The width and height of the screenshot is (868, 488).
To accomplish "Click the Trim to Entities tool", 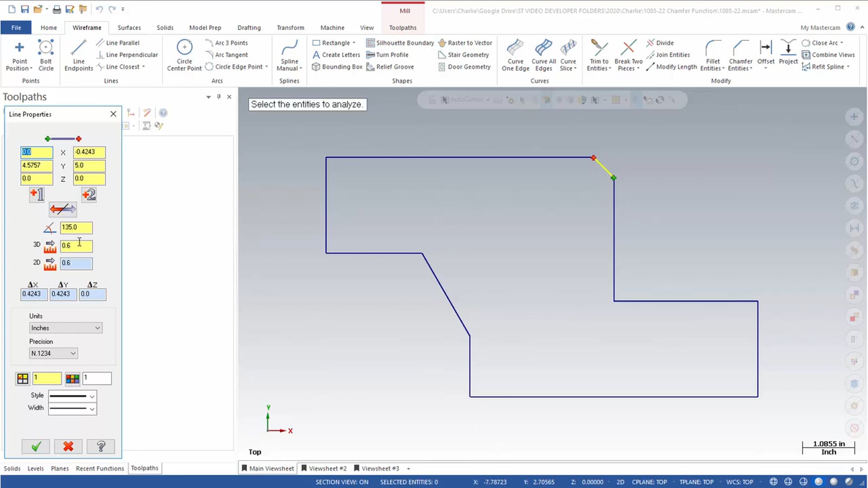I will click(x=599, y=54).
